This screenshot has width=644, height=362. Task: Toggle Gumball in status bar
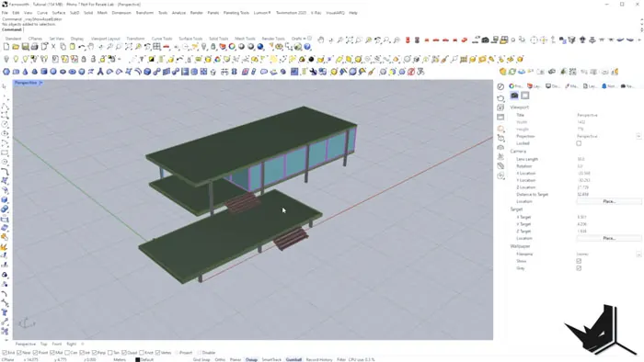[x=293, y=359]
